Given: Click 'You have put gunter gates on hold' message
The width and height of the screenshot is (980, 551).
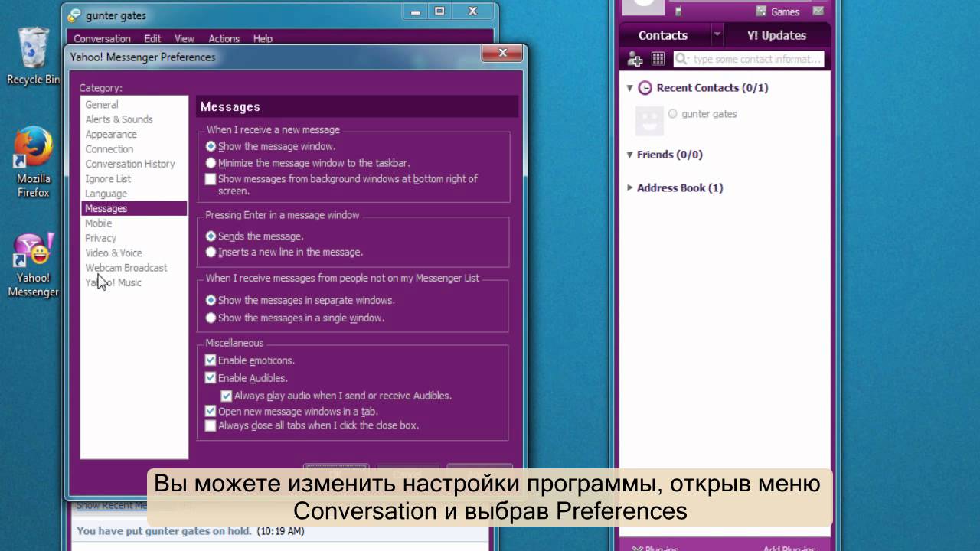Looking at the screenshot, I should (165, 530).
